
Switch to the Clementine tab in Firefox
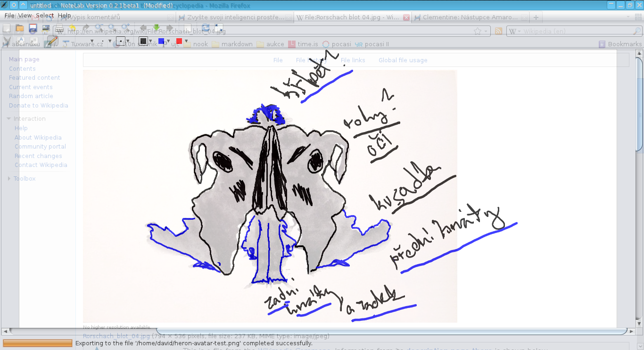click(470, 17)
